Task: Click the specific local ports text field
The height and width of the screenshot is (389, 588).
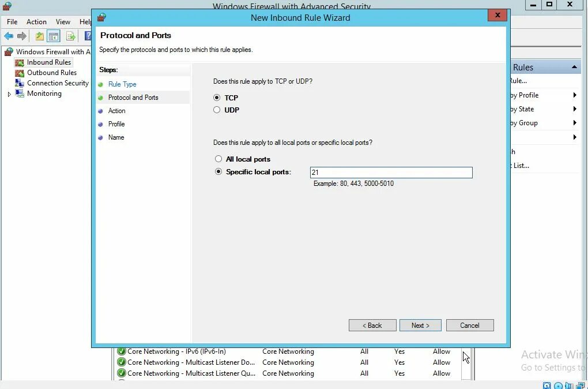Action: [391, 173]
